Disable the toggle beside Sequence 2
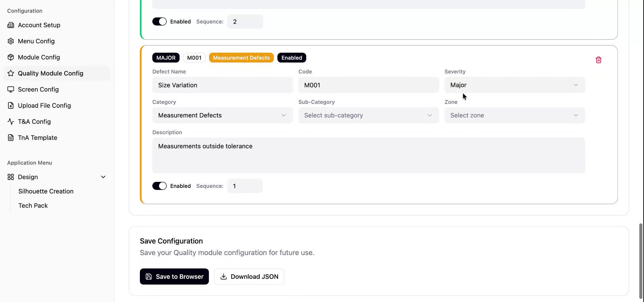The width and height of the screenshot is (644, 302). pos(159,21)
